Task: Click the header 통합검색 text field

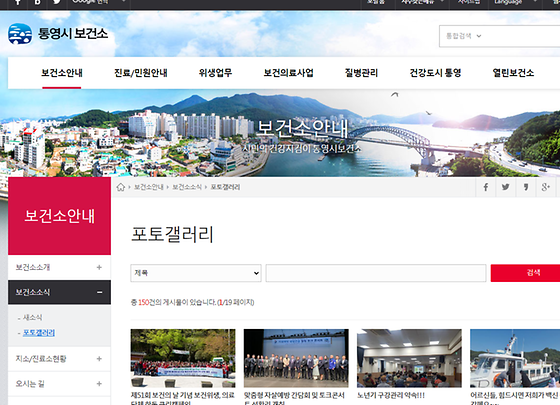Action: point(522,36)
